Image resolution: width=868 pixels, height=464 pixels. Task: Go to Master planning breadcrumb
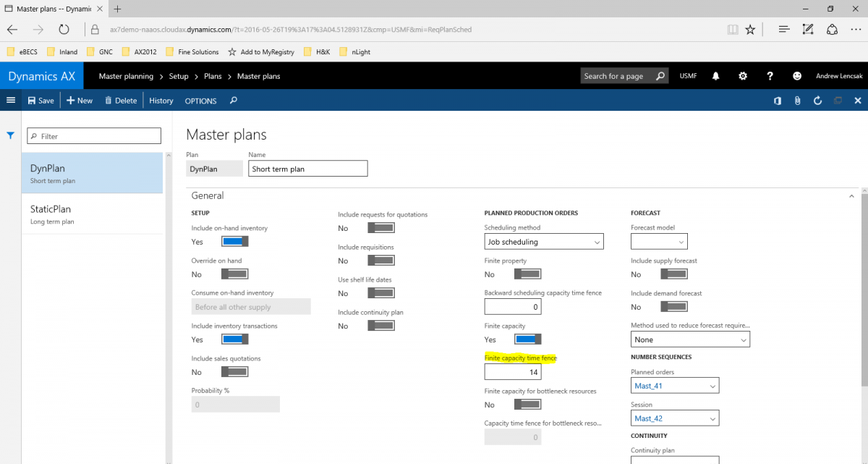pos(127,76)
